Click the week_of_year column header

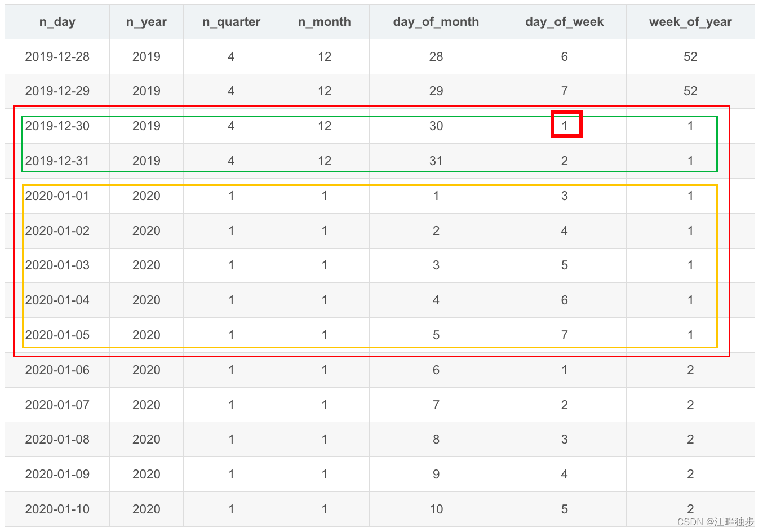click(x=690, y=22)
